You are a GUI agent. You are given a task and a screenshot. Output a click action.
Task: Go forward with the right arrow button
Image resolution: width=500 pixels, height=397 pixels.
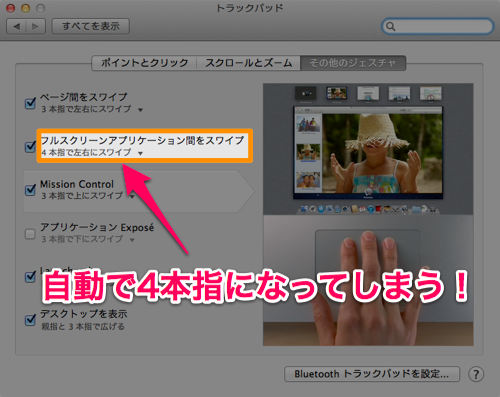click(x=36, y=26)
